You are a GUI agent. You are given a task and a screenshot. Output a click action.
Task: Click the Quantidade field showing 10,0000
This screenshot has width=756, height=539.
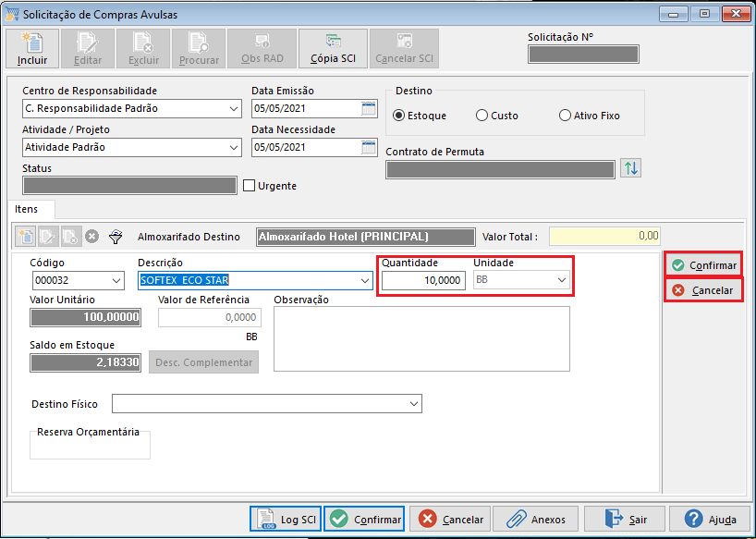tap(423, 280)
